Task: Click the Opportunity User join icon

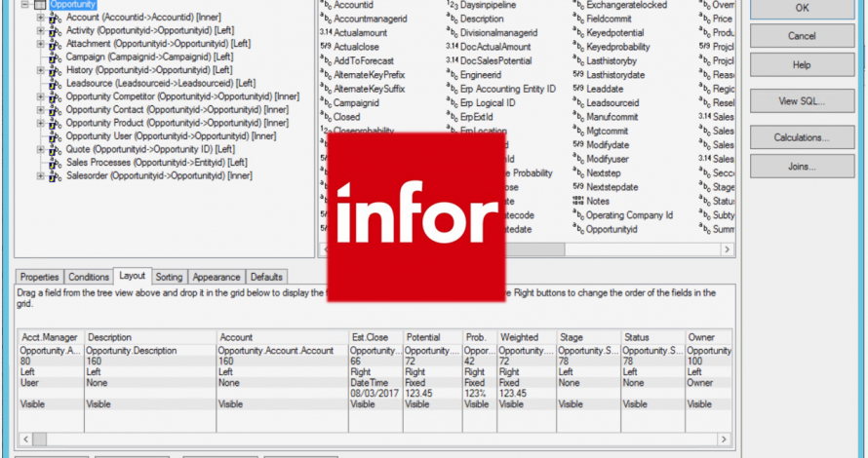Action: [x=55, y=136]
